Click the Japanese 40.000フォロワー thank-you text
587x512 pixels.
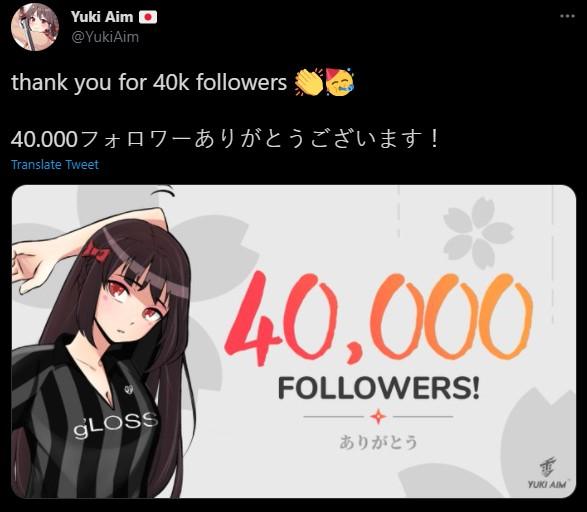point(225,138)
